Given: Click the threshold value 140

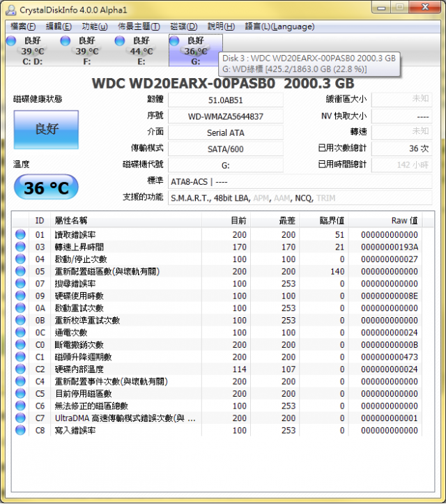Looking at the screenshot, I should click(x=337, y=271).
